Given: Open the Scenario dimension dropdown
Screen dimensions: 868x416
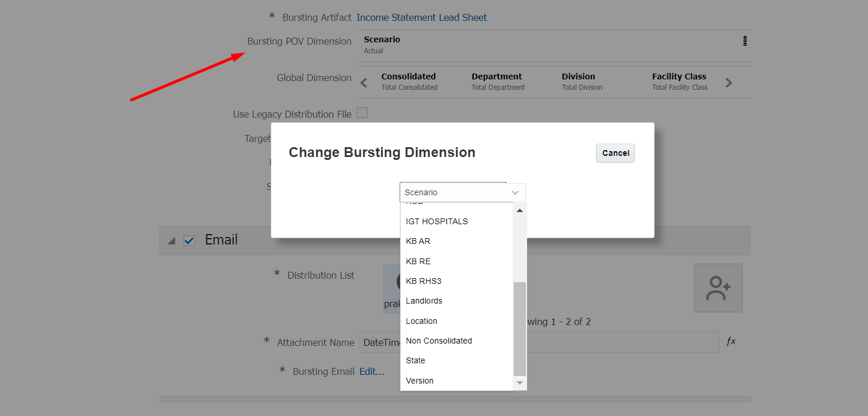Looking at the screenshot, I should (x=462, y=192).
